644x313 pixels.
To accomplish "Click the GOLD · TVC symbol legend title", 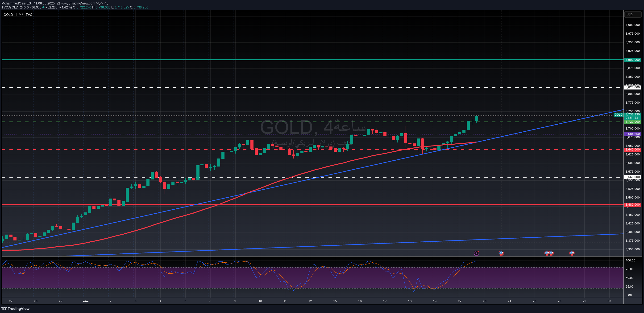I will 18,14.
